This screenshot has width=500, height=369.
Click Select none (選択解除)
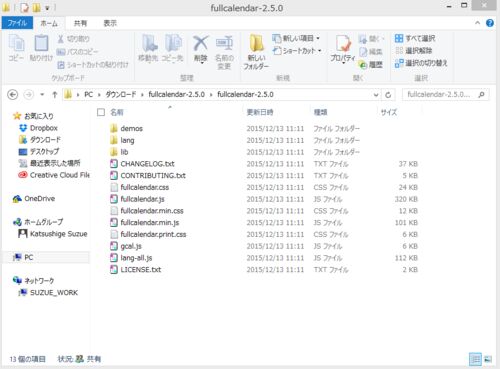click(x=413, y=51)
